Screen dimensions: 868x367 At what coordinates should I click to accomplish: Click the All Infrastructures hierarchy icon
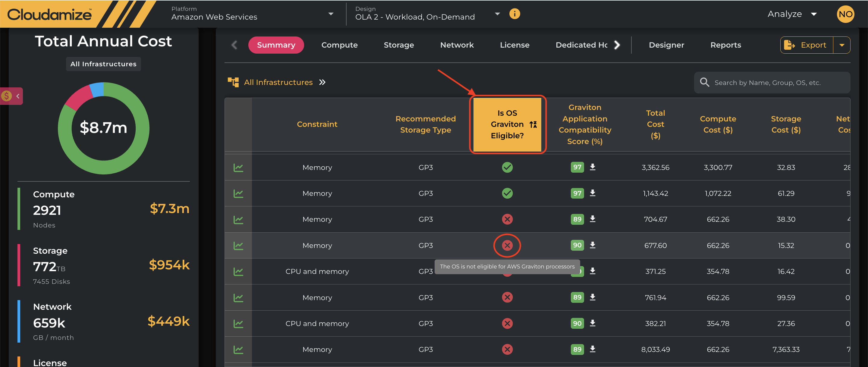tap(233, 82)
